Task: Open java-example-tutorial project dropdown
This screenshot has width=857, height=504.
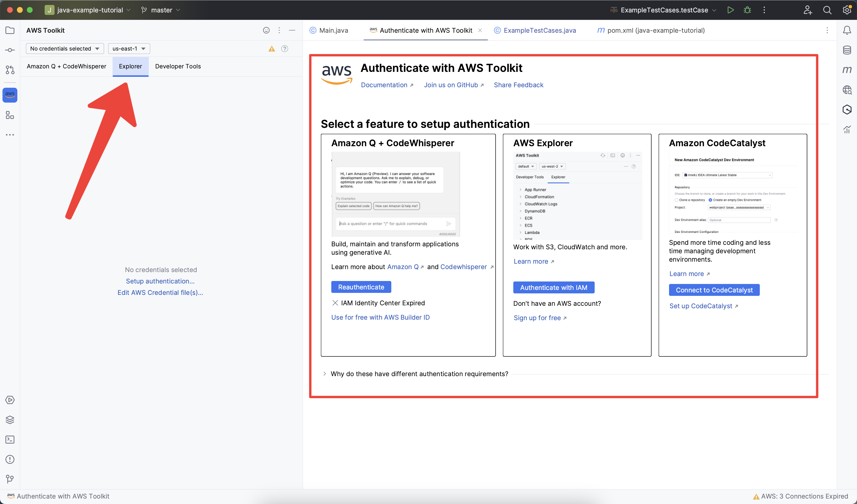Action: click(88, 10)
